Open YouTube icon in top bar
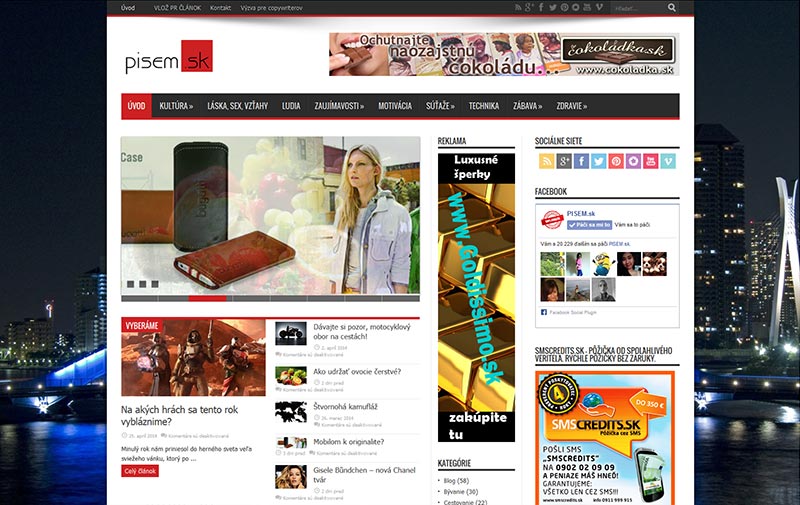Viewport: 800px width, 505px height. click(x=587, y=8)
